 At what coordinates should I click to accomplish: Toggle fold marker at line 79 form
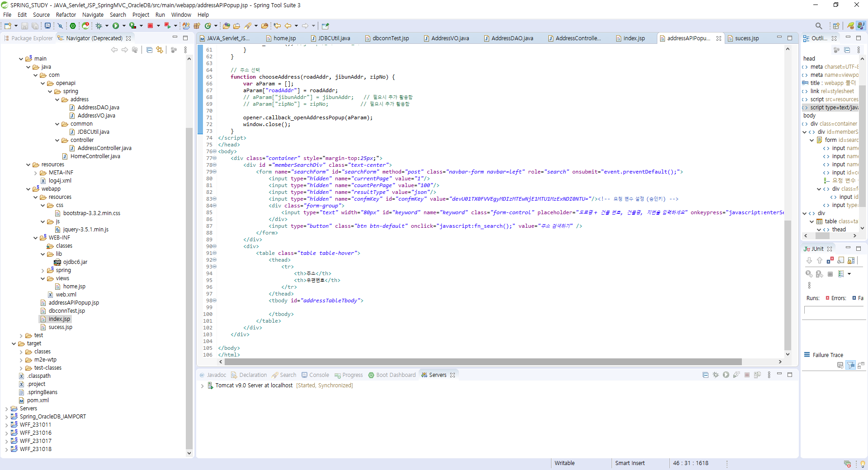(215, 172)
